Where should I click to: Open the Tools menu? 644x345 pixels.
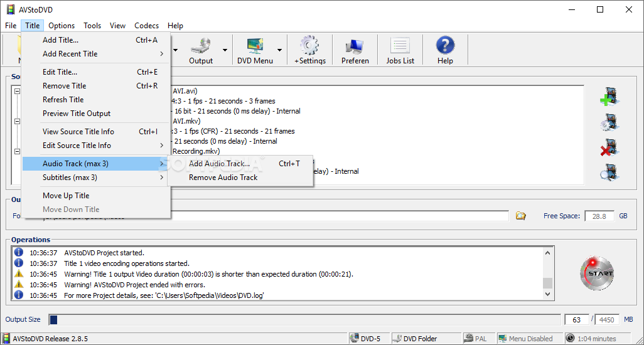92,26
